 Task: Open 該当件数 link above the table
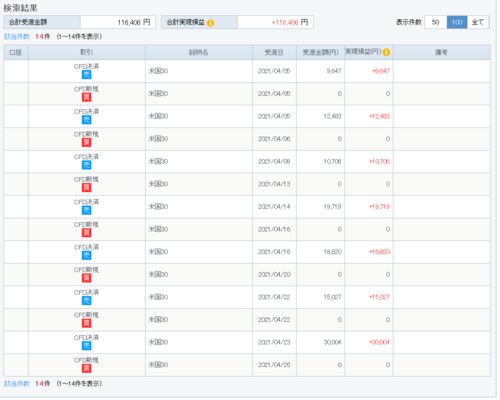point(17,36)
